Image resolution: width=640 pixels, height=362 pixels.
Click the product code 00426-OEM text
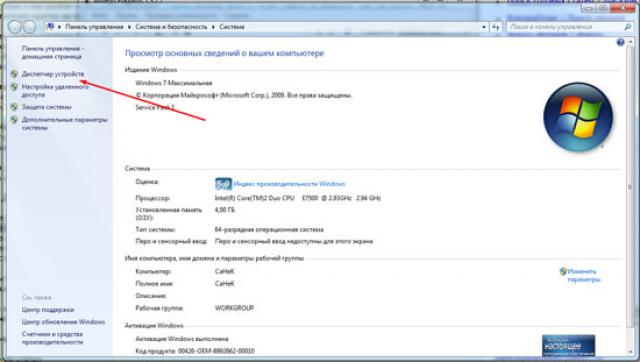click(216, 351)
